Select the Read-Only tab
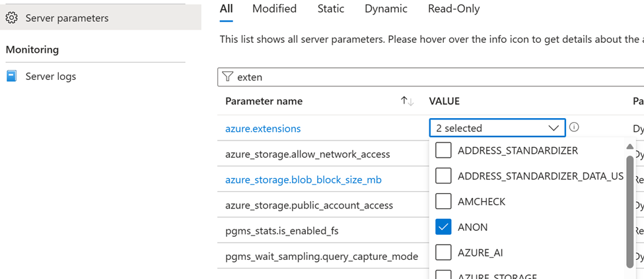This screenshot has height=279, width=644. point(454,9)
